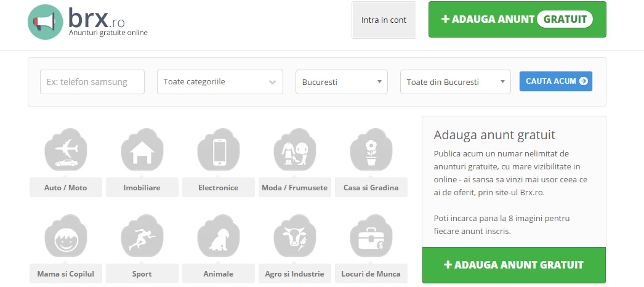
Task: Expand the Toate categoriile dropdown
Action: click(220, 82)
